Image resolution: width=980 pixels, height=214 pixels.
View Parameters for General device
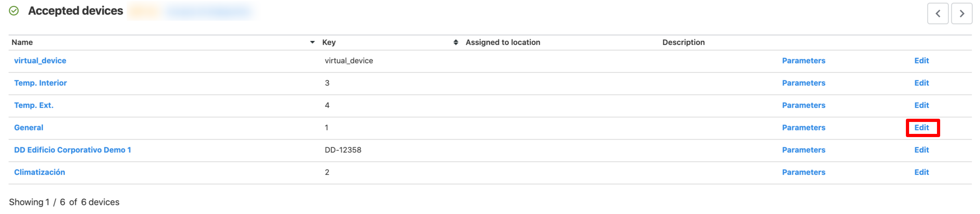click(804, 128)
